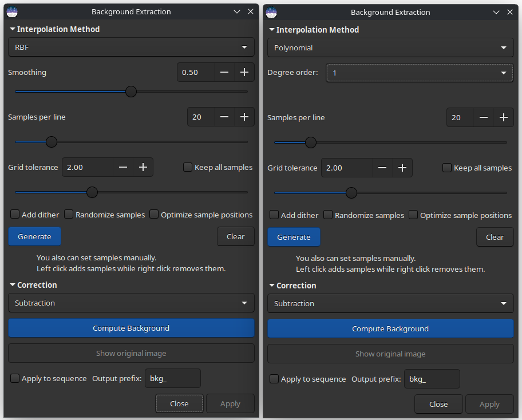Click Output prefix field in RBF window
The width and height of the screenshot is (522, 420).
173,378
